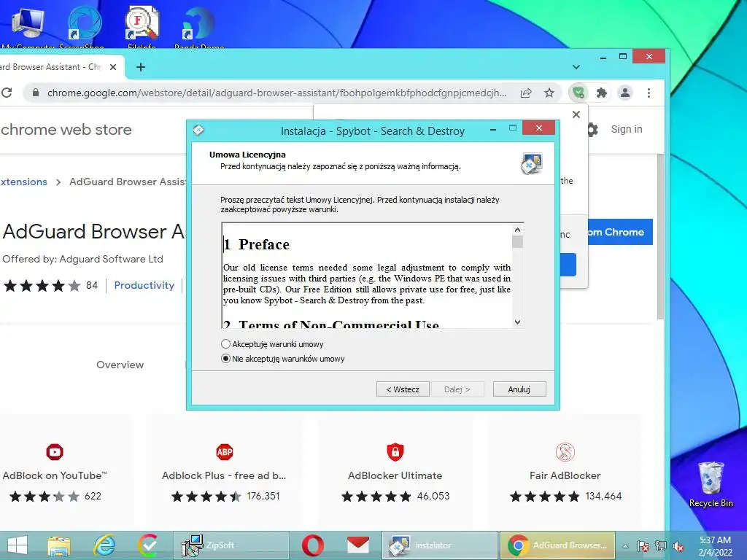Click the 'Anuluj' button in the installer
Image resolution: width=747 pixels, height=560 pixels.
pyautogui.click(x=519, y=389)
